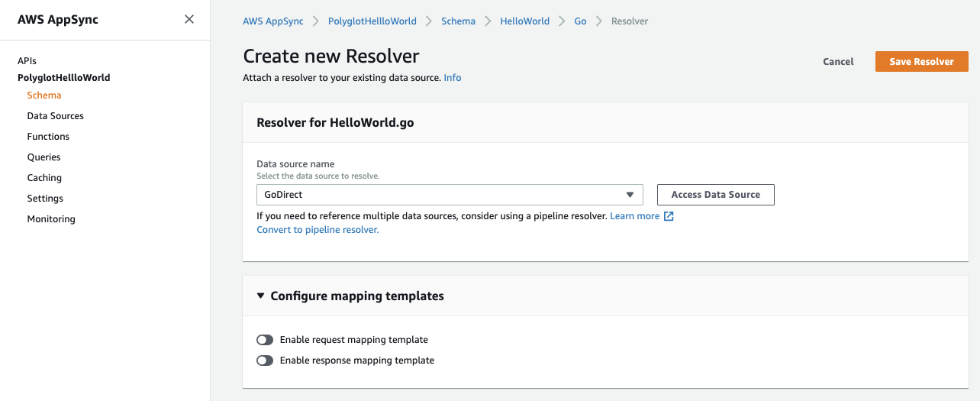Go to the HelloWorld breadcrumb

coord(524,21)
